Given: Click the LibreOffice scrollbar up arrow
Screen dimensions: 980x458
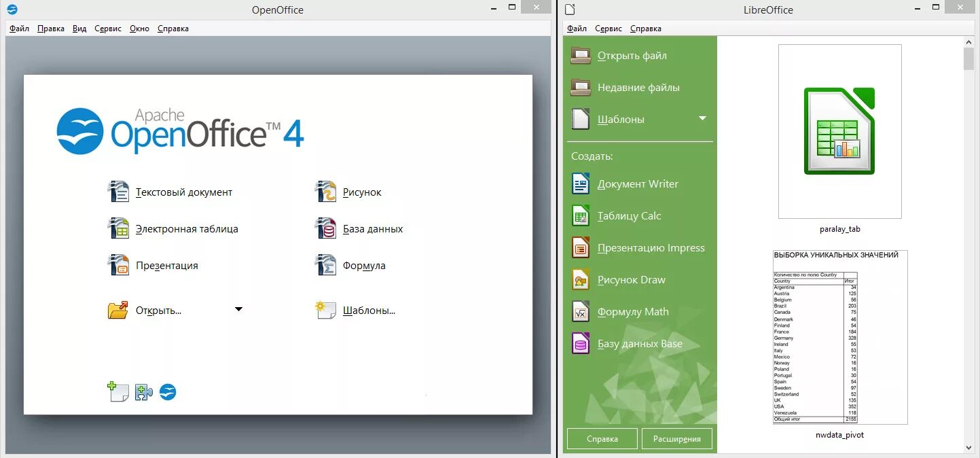Looking at the screenshot, I should coord(968,43).
